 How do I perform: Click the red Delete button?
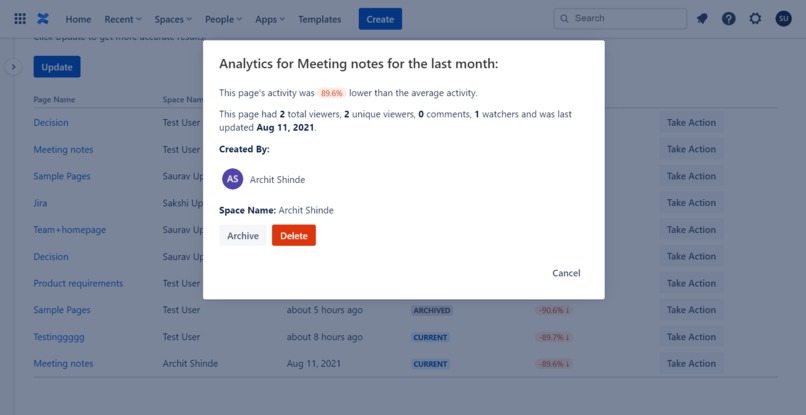[294, 236]
